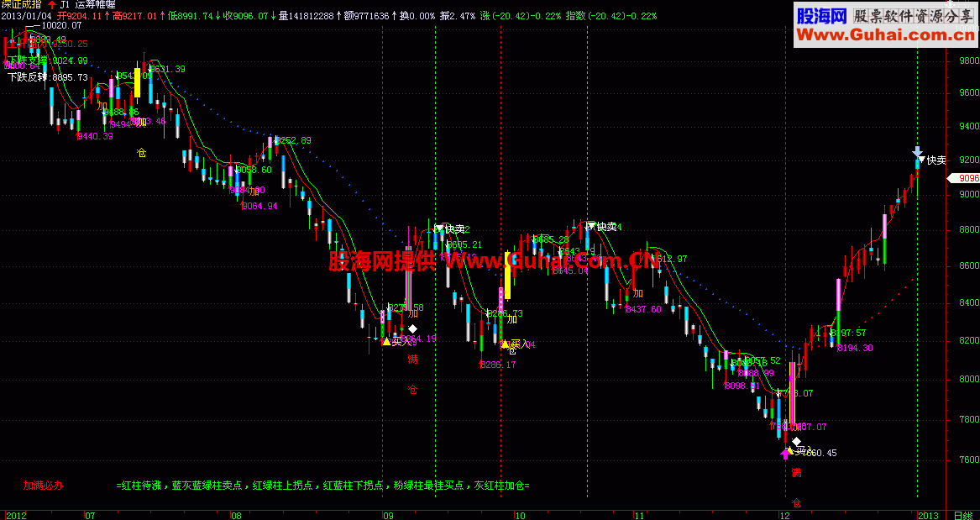Click the turnover amount 额9771636

366,16
